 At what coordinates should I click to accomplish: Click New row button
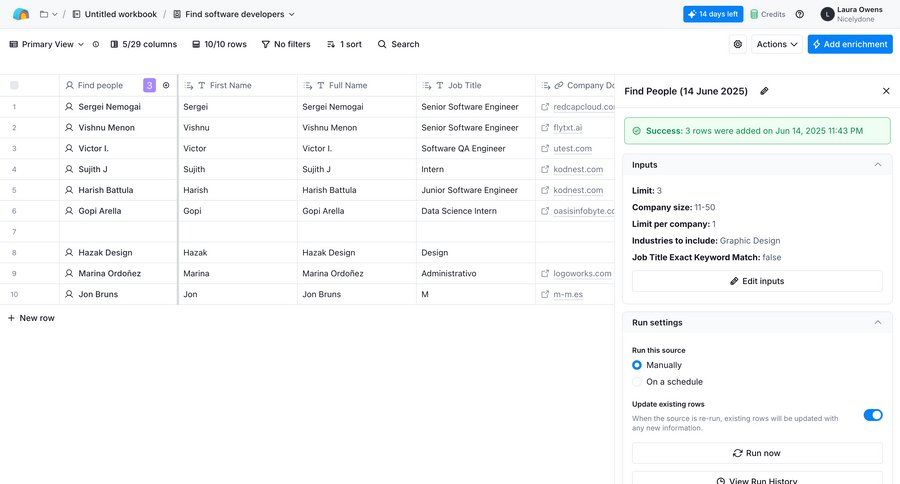(31, 318)
